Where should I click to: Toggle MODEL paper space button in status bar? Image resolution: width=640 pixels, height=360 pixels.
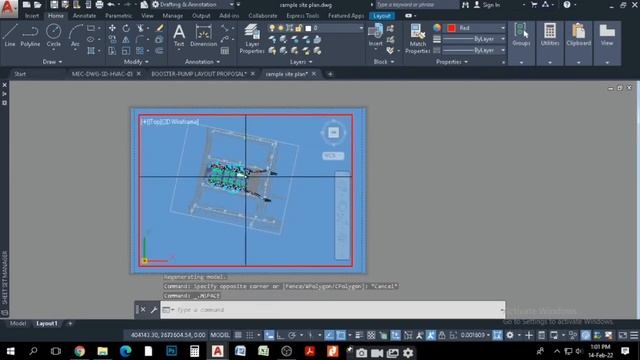pos(220,335)
